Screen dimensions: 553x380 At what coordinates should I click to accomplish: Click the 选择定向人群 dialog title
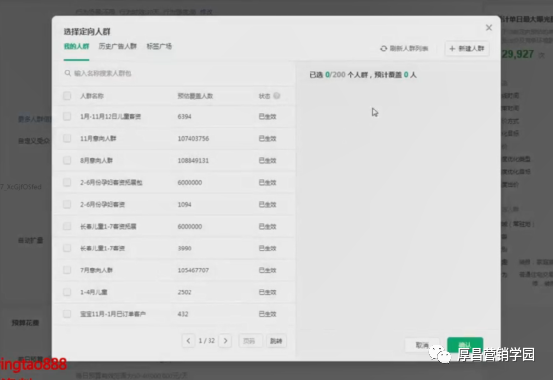[x=87, y=31]
